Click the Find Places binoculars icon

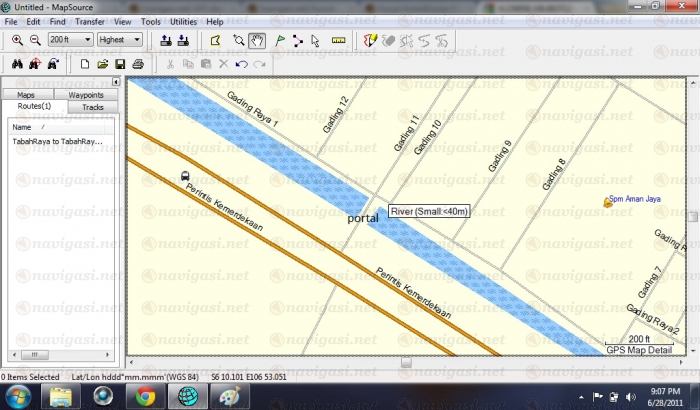pyautogui.click(x=16, y=64)
